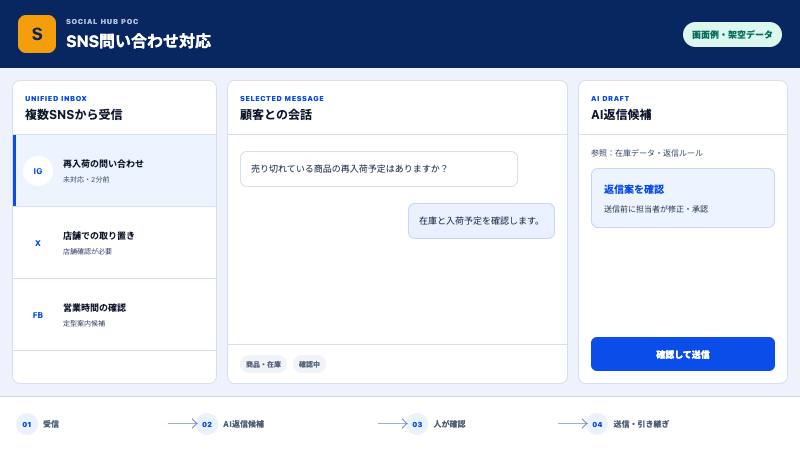
Task: Click the 送信前に担当者が修正・承認 text
Action: (x=656, y=209)
